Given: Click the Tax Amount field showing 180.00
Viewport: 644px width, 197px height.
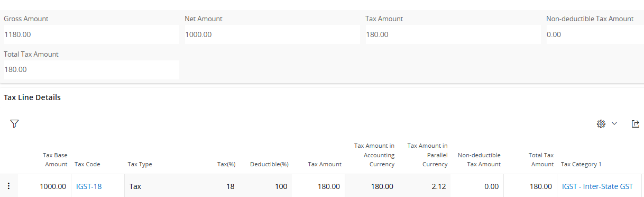Looking at the screenshot, I should pyautogui.click(x=452, y=34).
